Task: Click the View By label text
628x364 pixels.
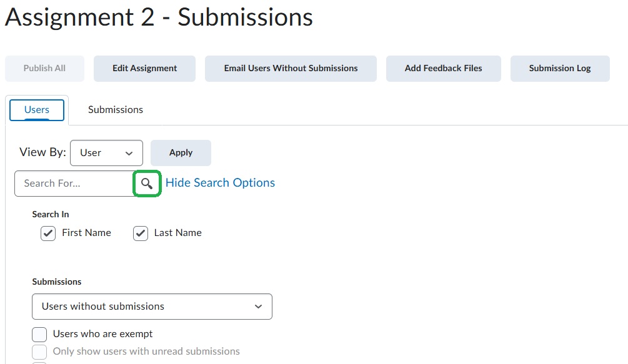Action: pyautogui.click(x=42, y=152)
